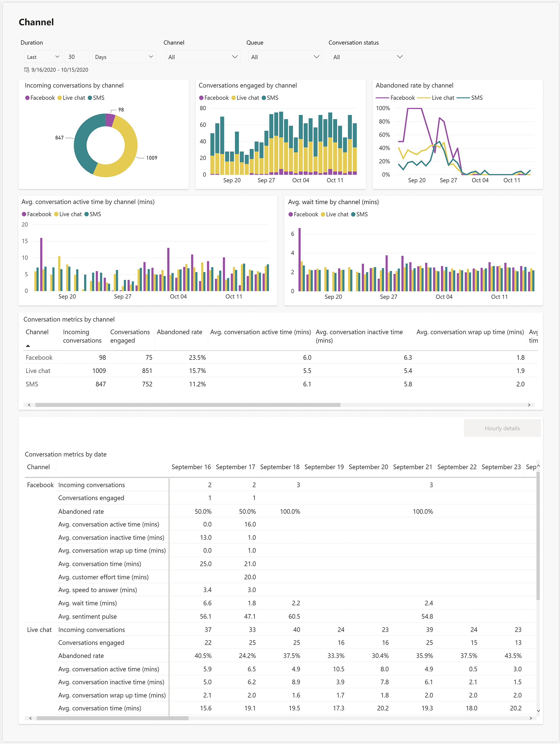Click the Facebook legend dot in the donut chart
Image resolution: width=560 pixels, height=744 pixels.
point(27,98)
